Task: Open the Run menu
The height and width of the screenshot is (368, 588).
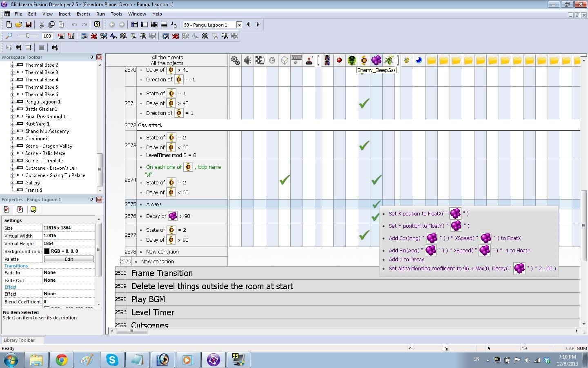Action: pyautogui.click(x=100, y=14)
